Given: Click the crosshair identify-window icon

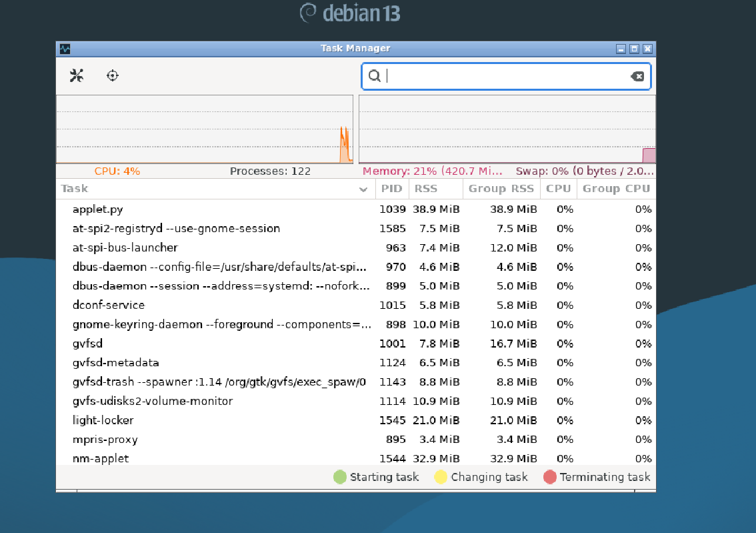Looking at the screenshot, I should (x=113, y=76).
